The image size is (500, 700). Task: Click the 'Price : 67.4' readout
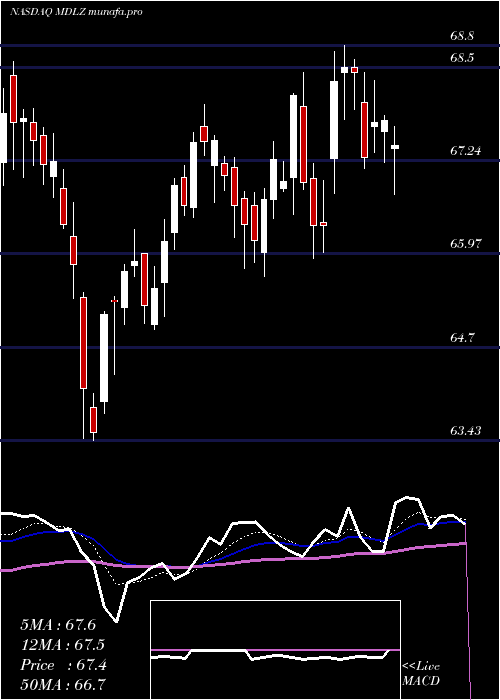pos(64,665)
